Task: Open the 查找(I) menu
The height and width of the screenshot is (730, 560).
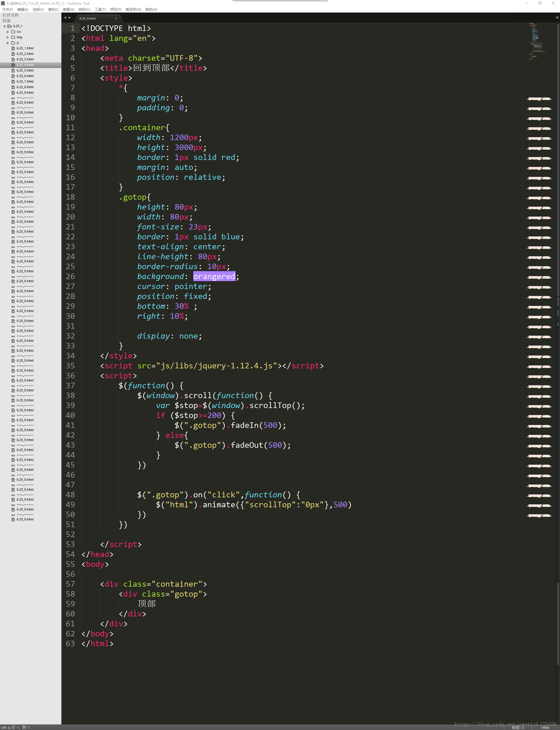Action: click(x=53, y=9)
